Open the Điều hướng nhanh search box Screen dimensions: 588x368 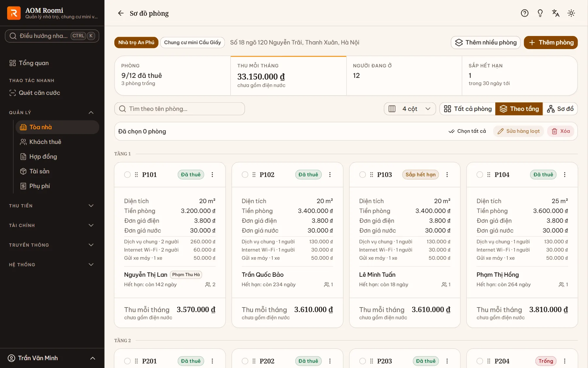(52, 36)
